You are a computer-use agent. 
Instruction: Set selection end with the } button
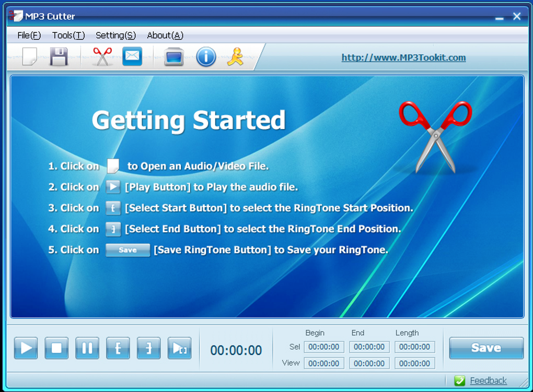click(148, 348)
